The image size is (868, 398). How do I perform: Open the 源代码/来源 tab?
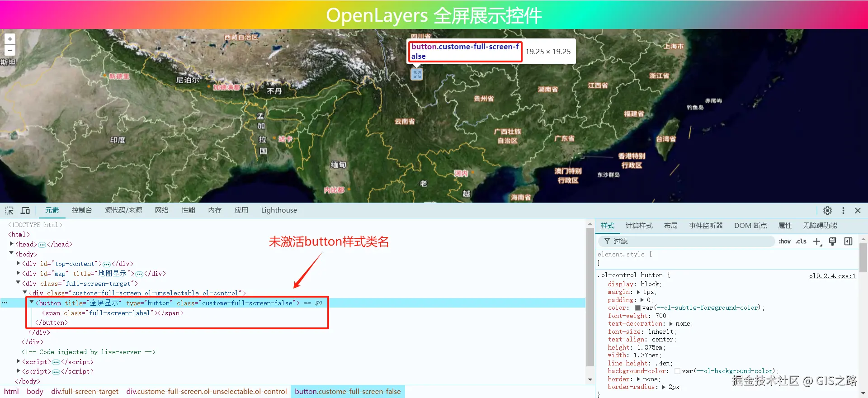123,210
